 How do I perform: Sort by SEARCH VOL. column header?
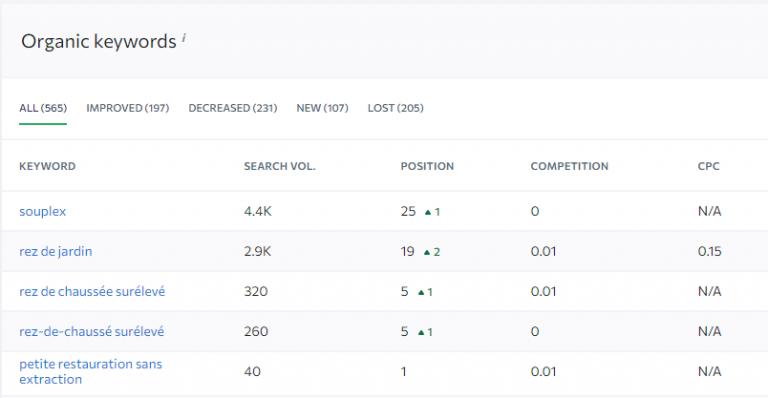(280, 166)
